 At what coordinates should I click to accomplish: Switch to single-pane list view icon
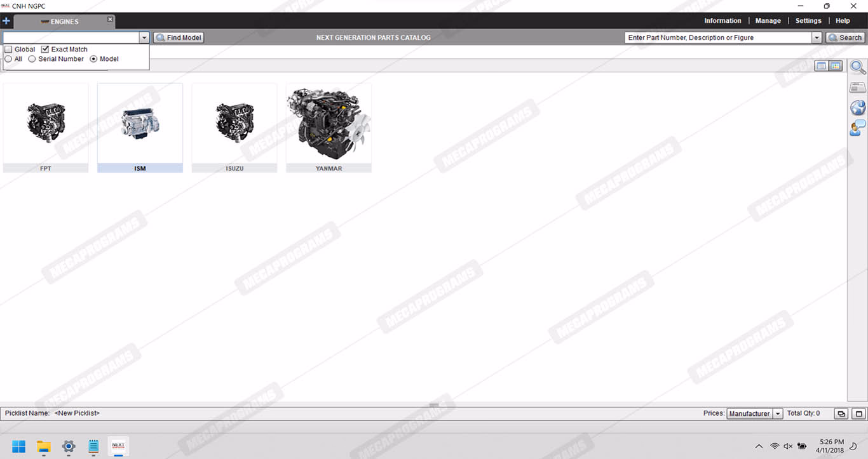(x=822, y=66)
